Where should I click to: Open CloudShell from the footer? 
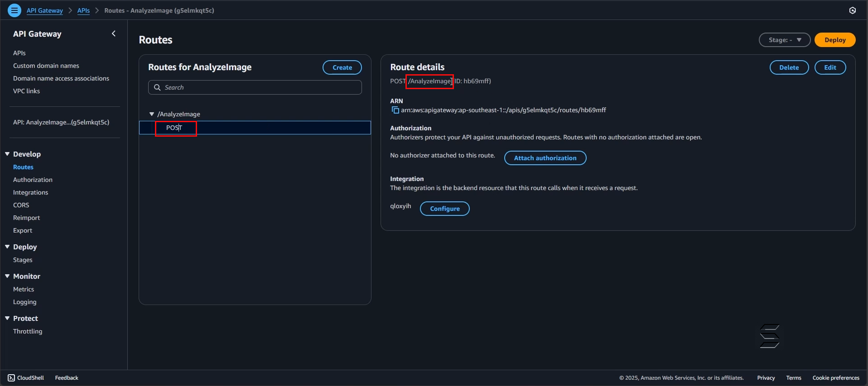tap(26, 377)
